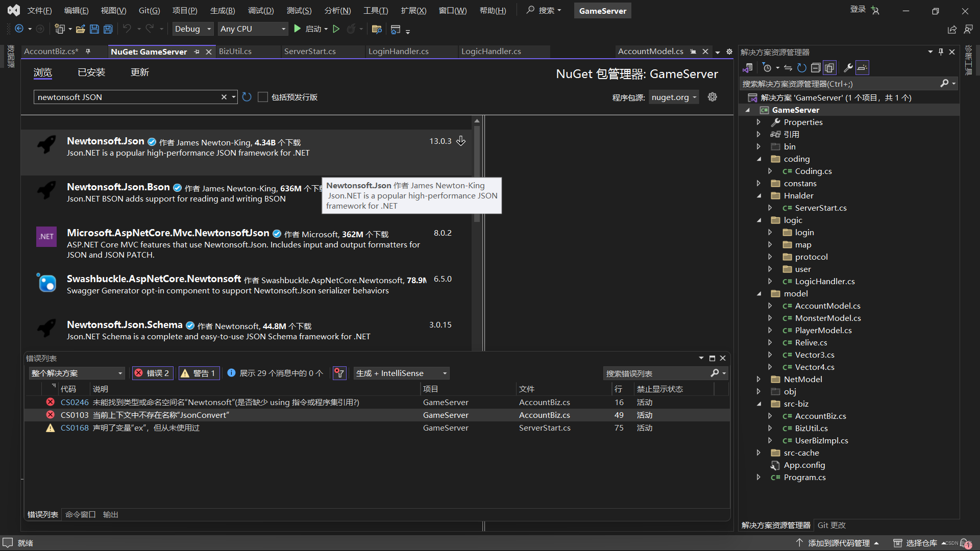Click the green Start debugging arrow
This screenshot has width=980, height=551.
click(x=298, y=29)
